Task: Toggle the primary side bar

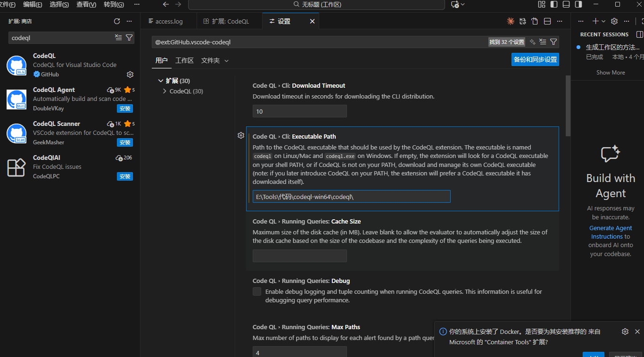Action: click(554, 4)
